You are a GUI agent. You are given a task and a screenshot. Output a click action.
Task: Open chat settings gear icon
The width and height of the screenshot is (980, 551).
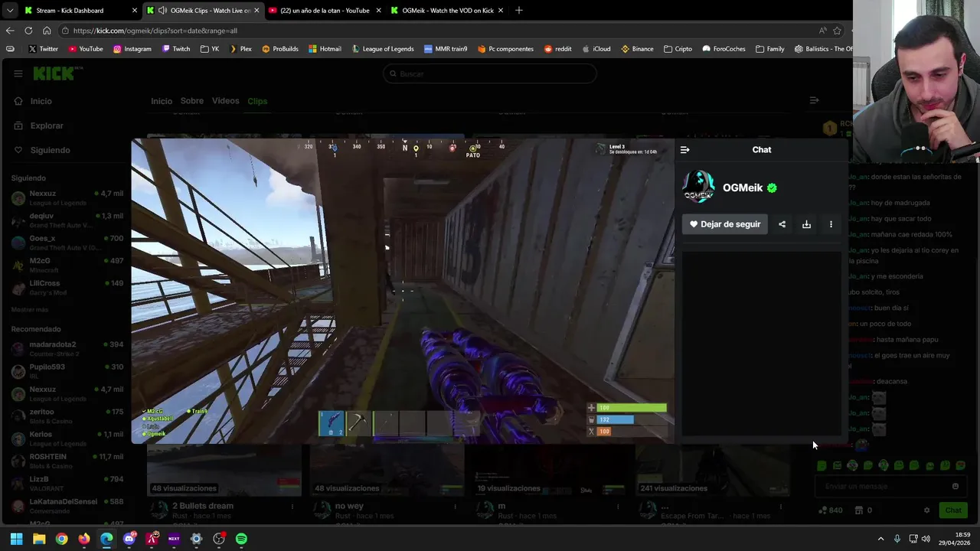(x=926, y=510)
